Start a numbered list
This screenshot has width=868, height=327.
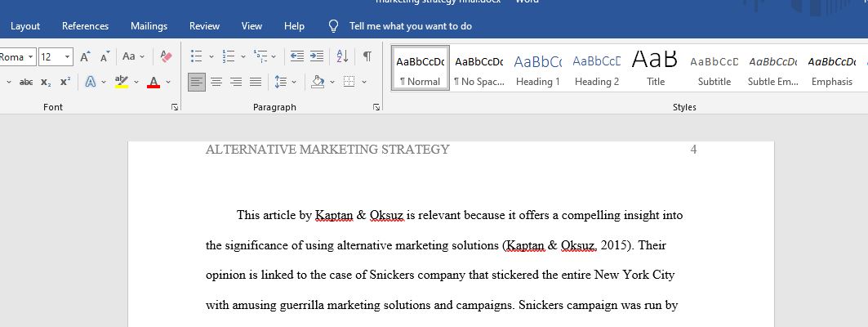coord(228,56)
